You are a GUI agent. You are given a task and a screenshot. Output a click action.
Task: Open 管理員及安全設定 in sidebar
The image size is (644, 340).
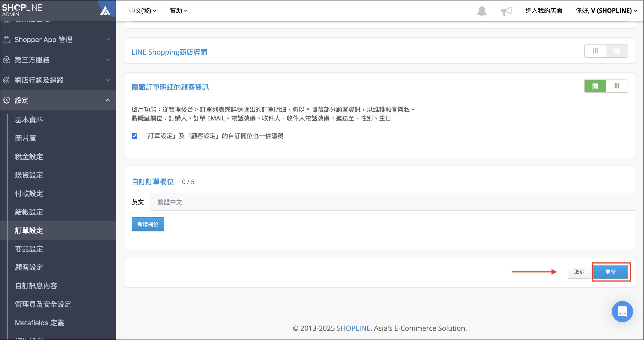[x=43, y=304]
